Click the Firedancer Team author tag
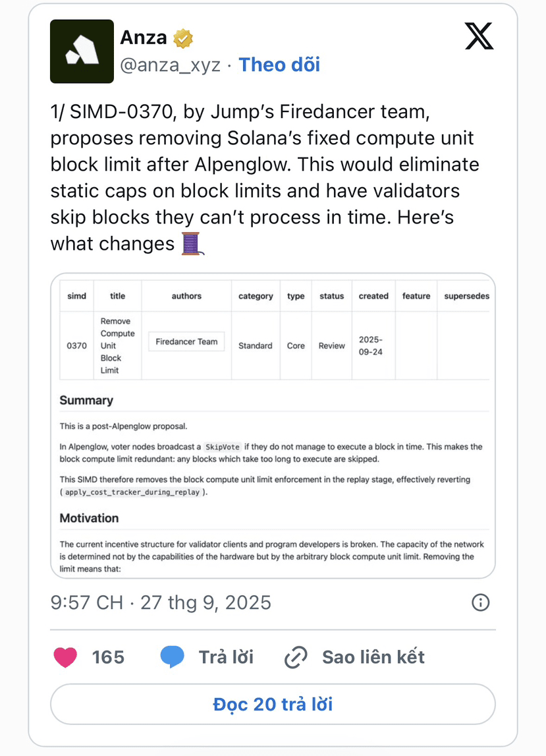546x756 pixels. click(186, 341)
